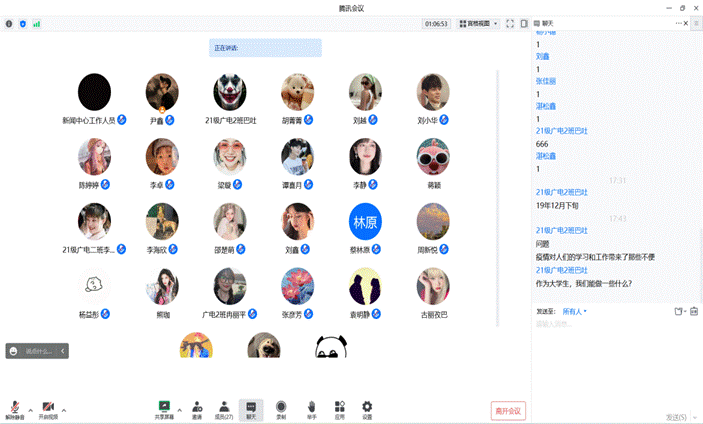Viewport: 703px width, 424px height.
Task: Select the participant avatar of 古丽孜巴
Action: pyautogui.click(x=433, y=286)
